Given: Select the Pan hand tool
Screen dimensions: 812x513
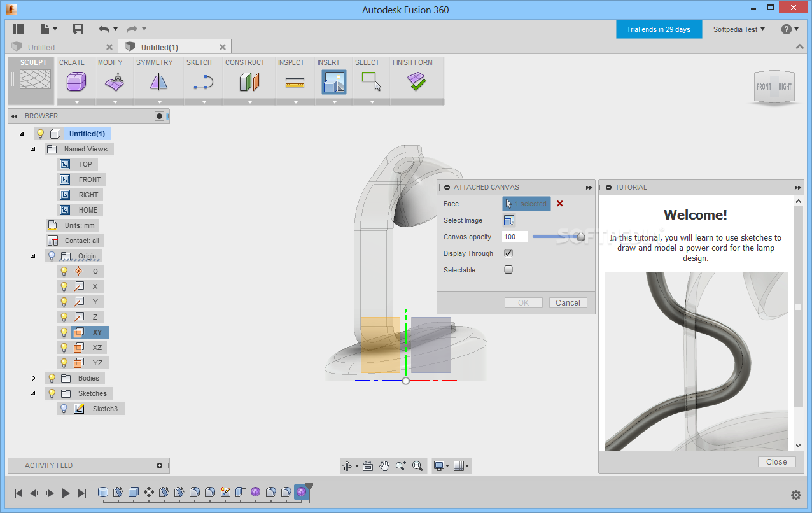Looking at the screenshot, I should tap(384, 466).
